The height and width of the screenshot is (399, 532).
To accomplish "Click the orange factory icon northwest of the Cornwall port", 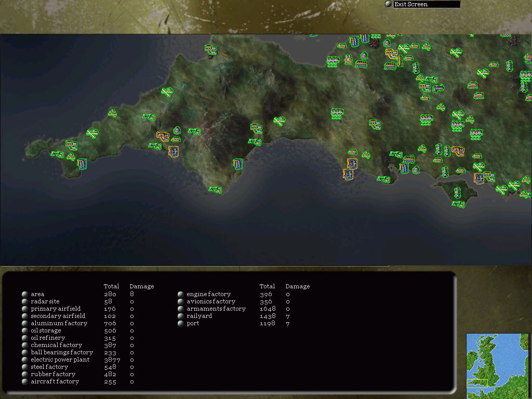I will [163, 137].
